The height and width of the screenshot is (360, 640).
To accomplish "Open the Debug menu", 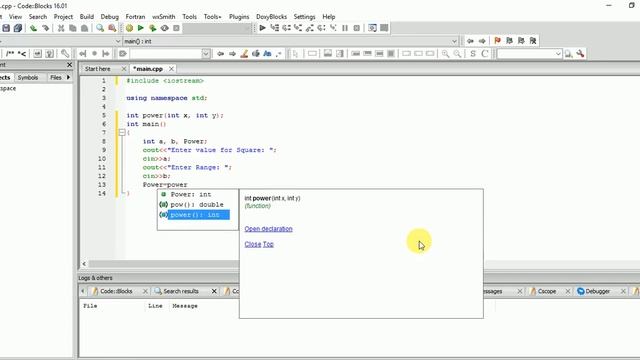I will point(109,17).
